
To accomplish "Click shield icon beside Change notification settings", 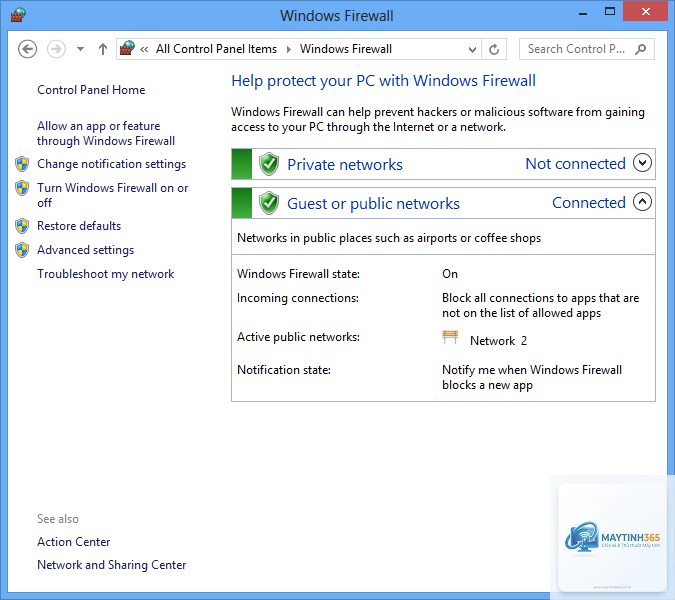I will coord(22,164).
